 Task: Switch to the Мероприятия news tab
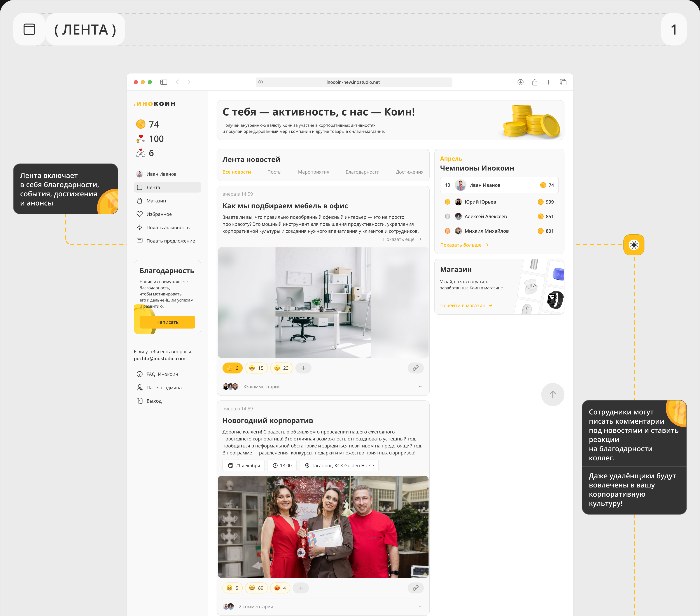313,172
